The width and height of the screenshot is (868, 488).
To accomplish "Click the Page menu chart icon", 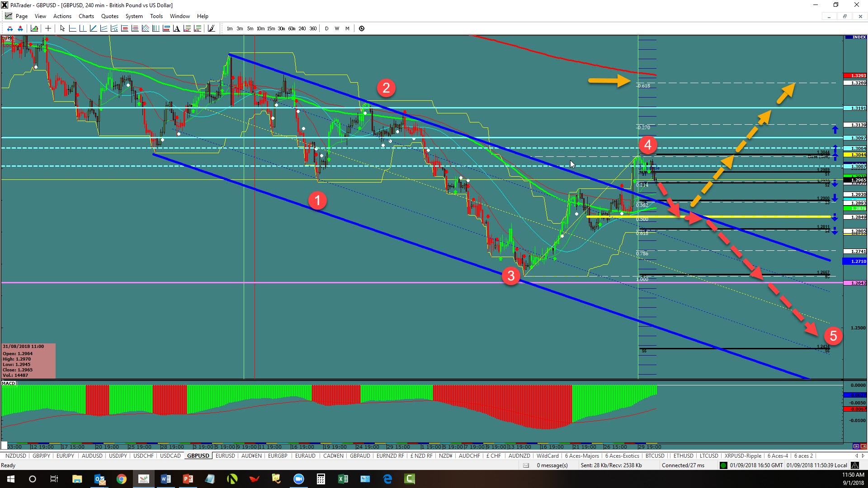I will 9,16.
